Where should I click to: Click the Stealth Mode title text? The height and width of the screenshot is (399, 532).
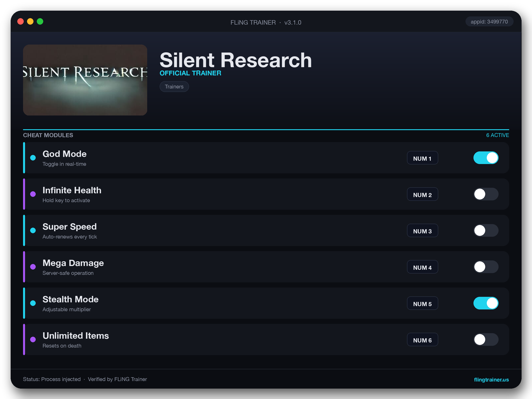(x=70, y=299)
